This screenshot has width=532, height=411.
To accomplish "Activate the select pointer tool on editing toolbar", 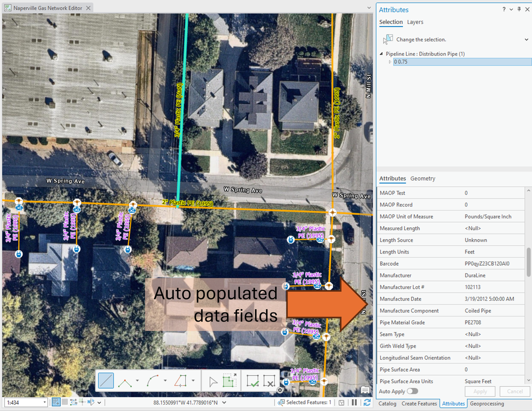I will (212, 382).
